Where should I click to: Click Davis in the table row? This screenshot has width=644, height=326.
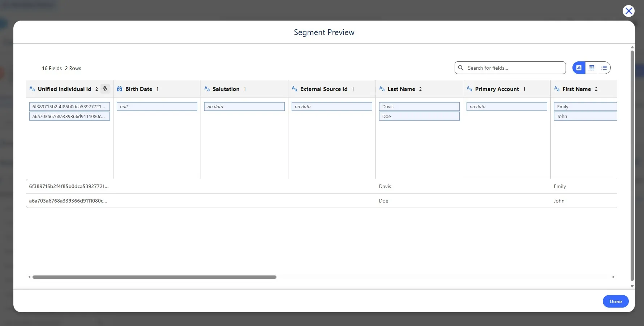[x=385, y=186]
